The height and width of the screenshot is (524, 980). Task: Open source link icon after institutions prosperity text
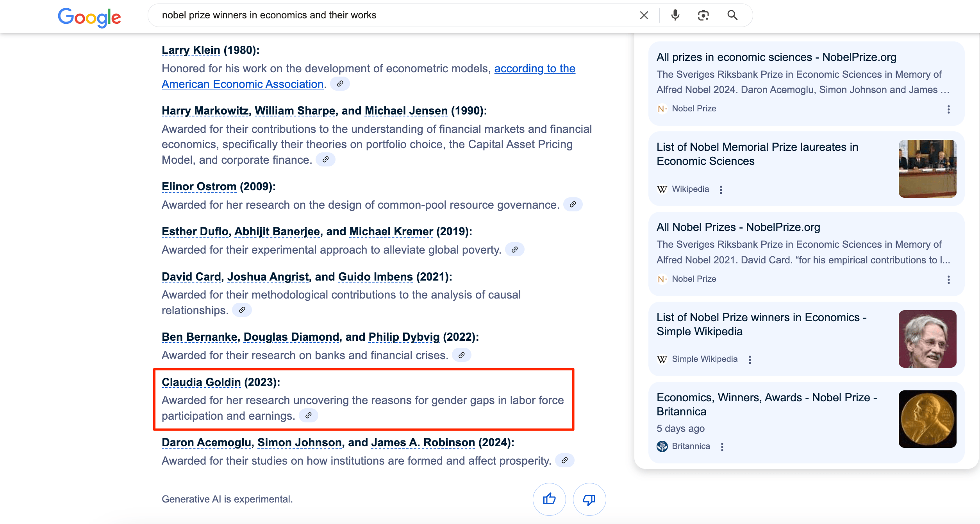coord(564,460)
